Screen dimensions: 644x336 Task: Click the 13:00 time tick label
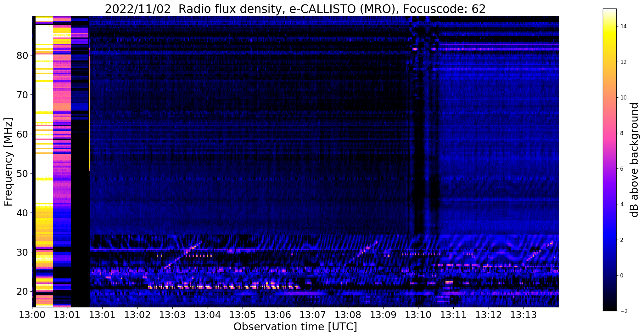(x=32, y=315)
